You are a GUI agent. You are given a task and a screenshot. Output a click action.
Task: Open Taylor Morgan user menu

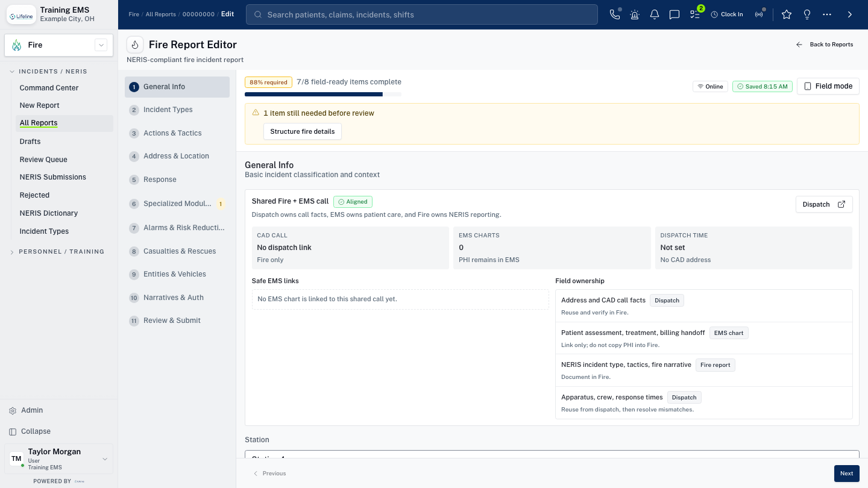coord(58,459)
